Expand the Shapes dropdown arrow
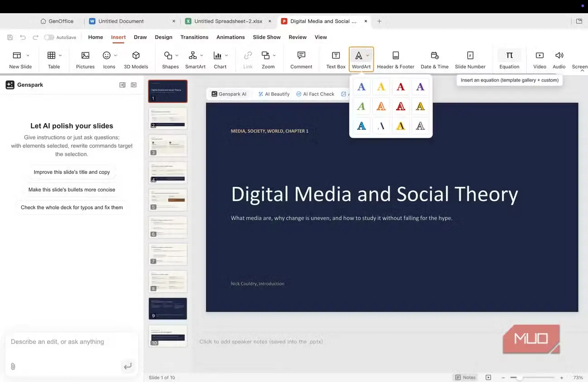 click(x=177, y=56)
